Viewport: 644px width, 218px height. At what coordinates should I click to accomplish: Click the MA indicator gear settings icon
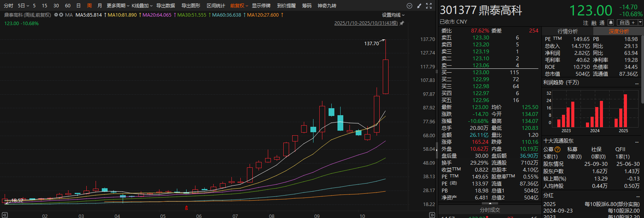point(56,15)
